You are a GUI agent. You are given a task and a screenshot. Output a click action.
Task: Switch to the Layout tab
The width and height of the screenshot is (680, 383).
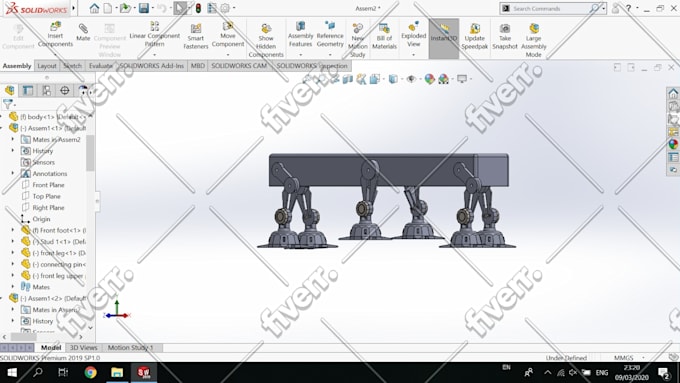[47, 66]
